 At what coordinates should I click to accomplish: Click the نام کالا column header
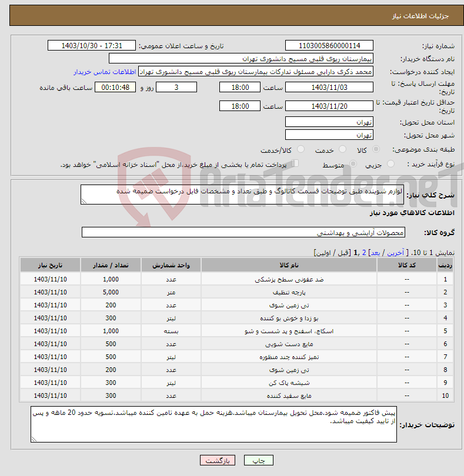click(289, 265)
